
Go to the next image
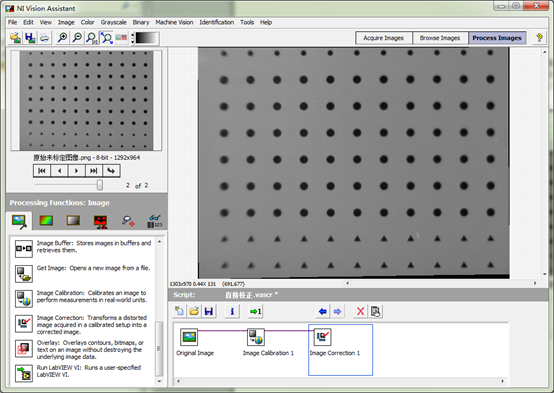click(x=76, y=171)
